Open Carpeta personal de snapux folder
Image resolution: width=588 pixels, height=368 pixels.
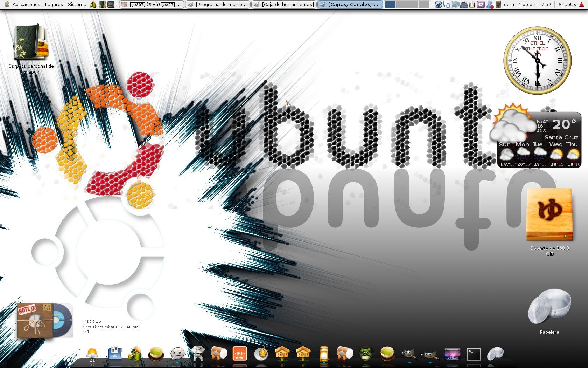31,49
